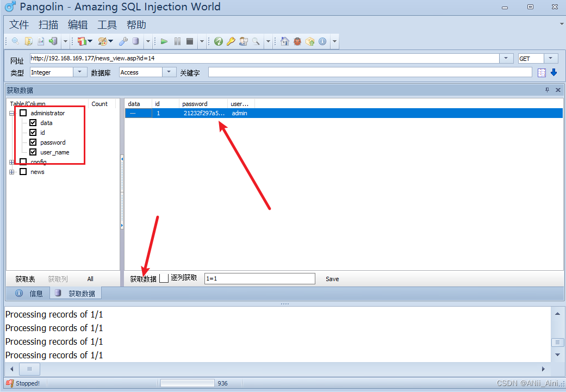Click the Save button
566x392 pixels.
click(x=332, y=279)
